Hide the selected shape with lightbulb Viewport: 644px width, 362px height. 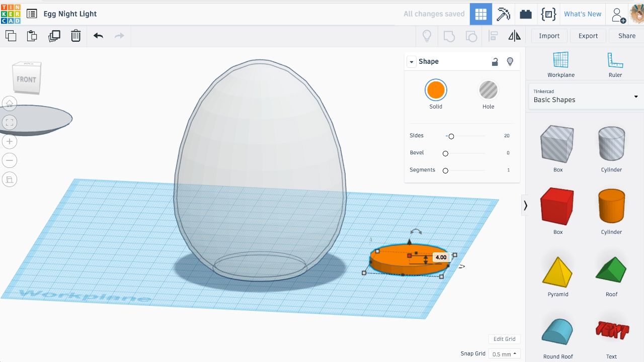[x=510, y=61]
